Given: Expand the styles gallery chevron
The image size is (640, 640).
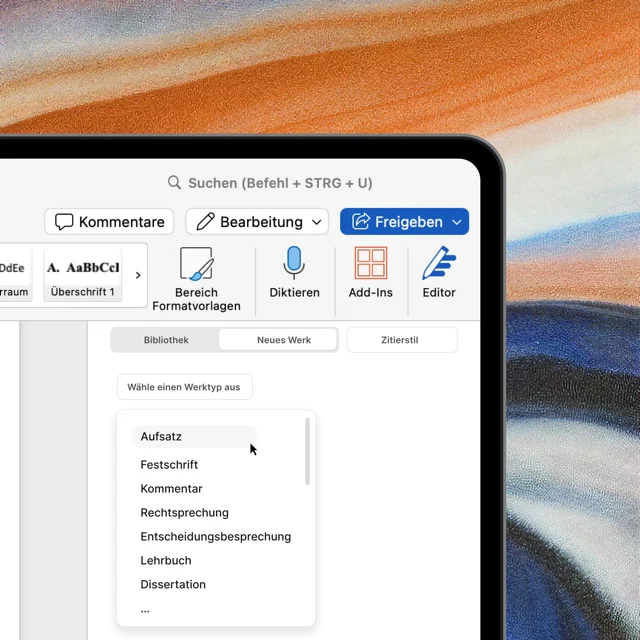Looking at the screenshot, I should (x=138, y=275).
